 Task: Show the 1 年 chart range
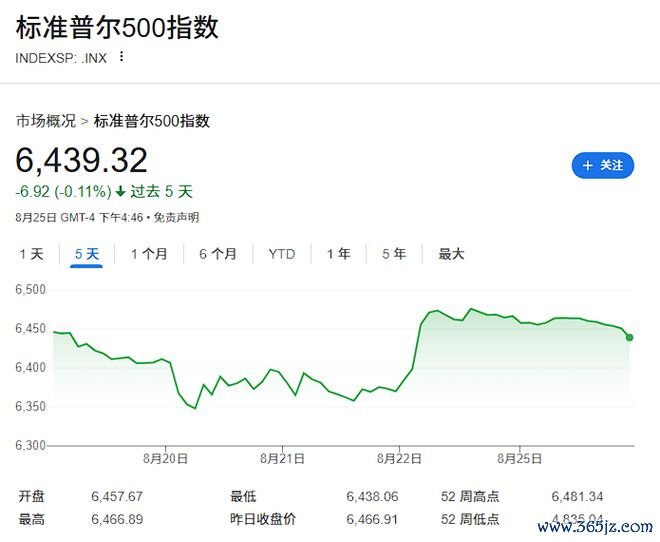pos(338,254)
